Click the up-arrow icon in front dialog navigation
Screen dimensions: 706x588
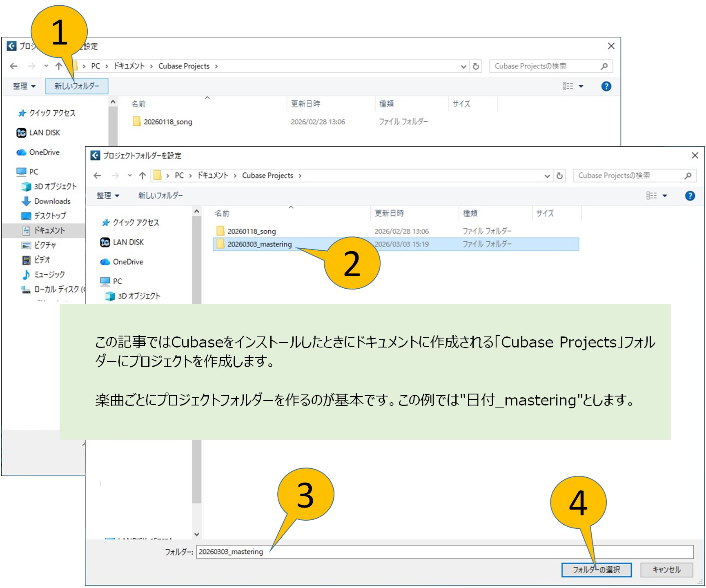point(142,176)
